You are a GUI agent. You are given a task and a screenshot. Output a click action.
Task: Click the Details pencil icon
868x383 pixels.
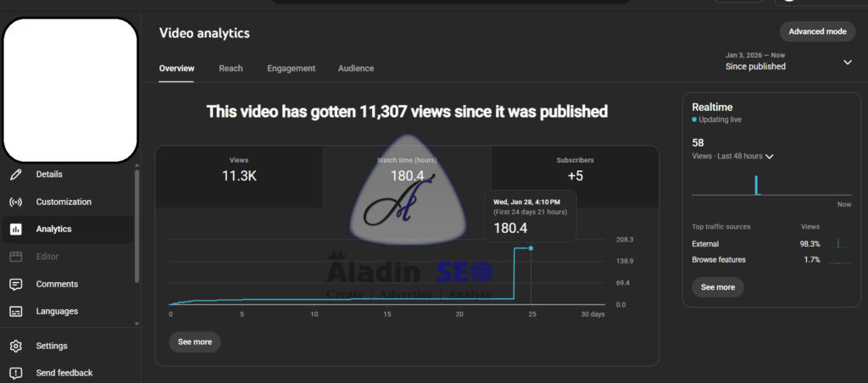tap(15, 175)
